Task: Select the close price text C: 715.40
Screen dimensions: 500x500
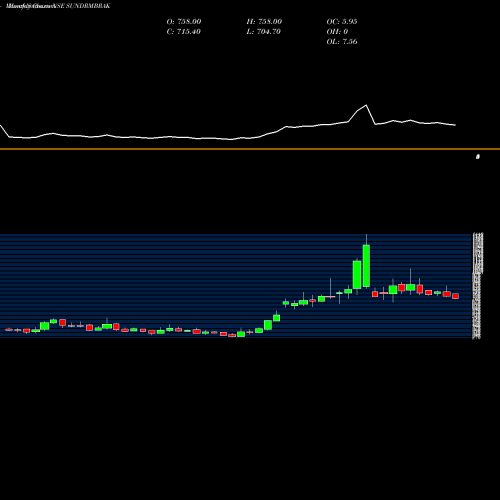Action: click(x=184, y=32)
